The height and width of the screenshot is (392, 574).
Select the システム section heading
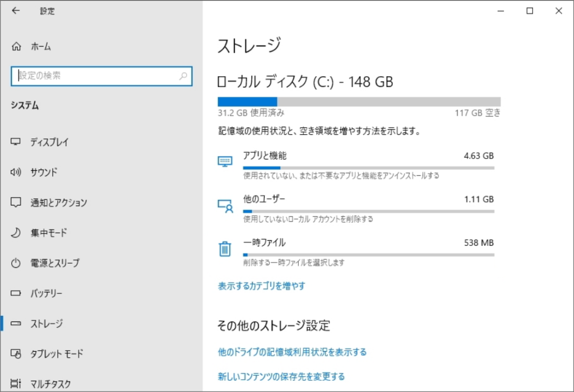click(x=25, y=105)
